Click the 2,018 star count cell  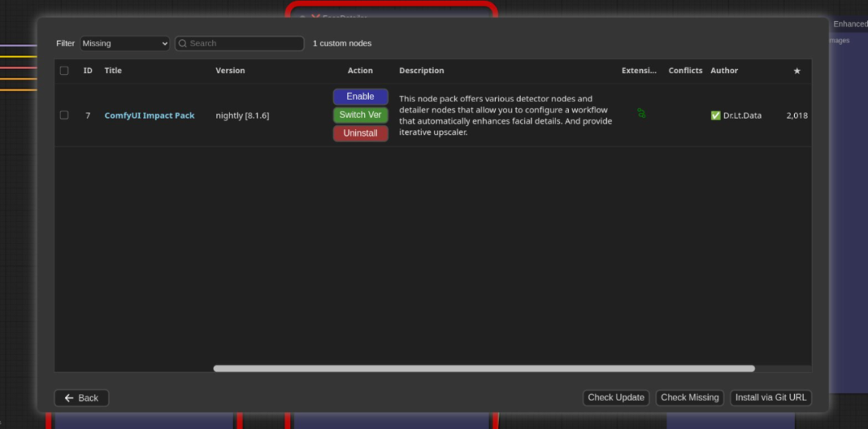797,116
